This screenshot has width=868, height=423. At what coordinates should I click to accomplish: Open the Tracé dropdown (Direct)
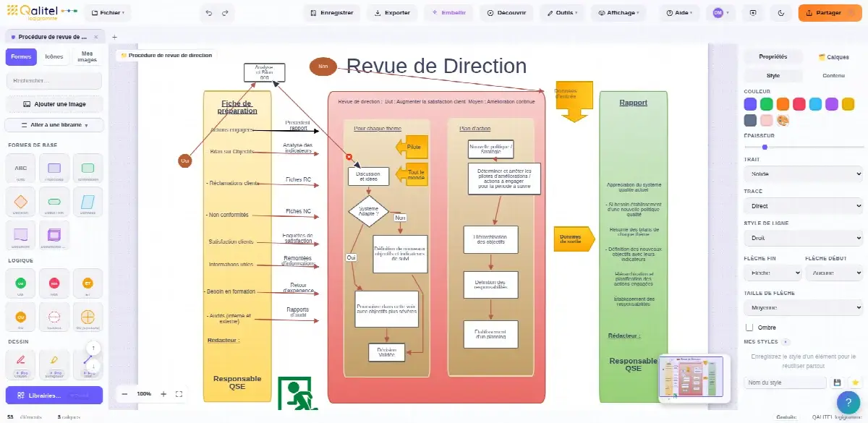point(803,206)
